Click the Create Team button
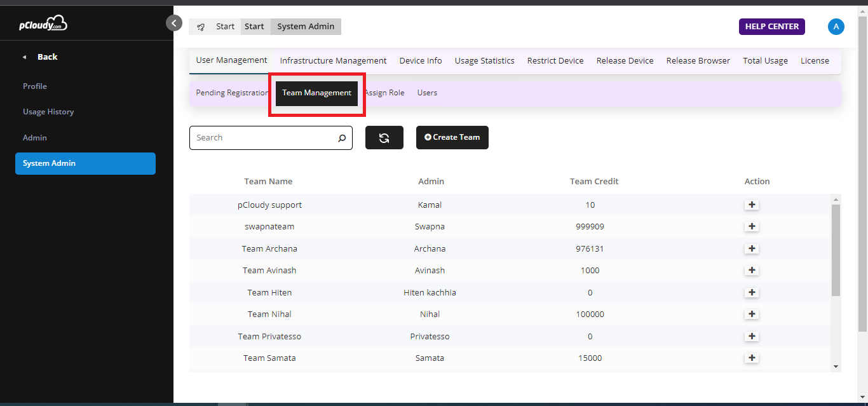868x406 pixels. coord(452,137)
